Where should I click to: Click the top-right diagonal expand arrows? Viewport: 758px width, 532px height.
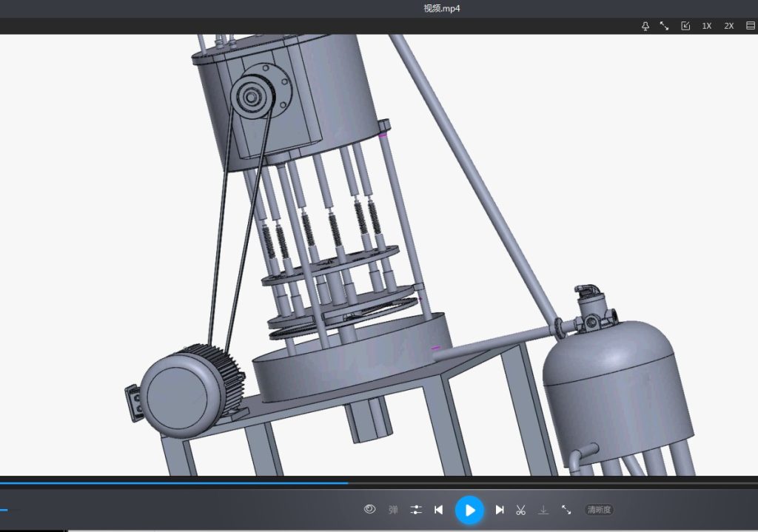pos(665,26)
